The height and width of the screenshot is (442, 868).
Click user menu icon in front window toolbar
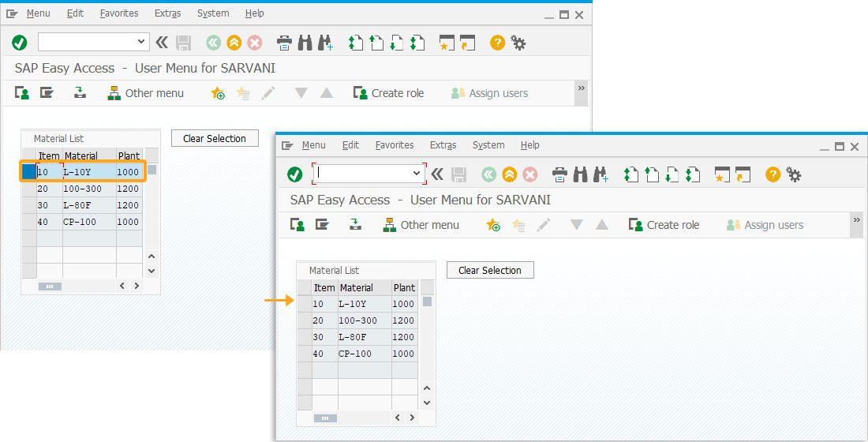[x=297, y=225]
